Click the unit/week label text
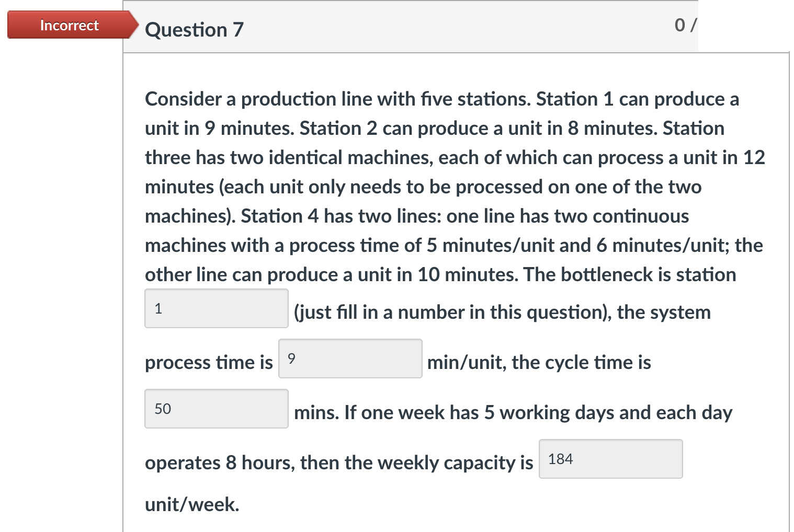This screenshot has height=532, width=794. [191, 504]
